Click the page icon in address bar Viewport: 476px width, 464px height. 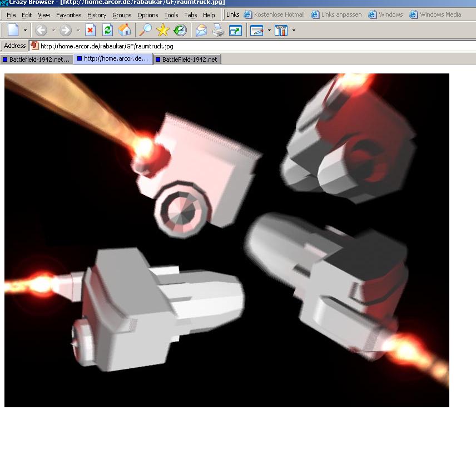tap(34, 46)
